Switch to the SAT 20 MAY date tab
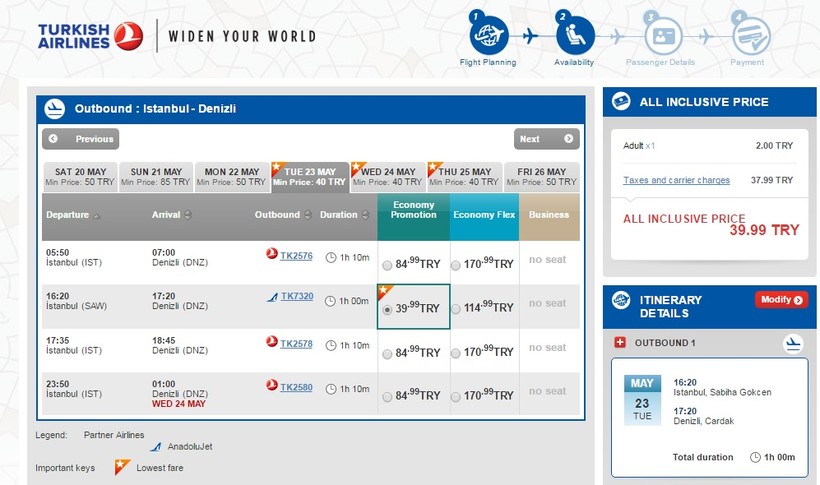The image size is (820, 485). pos(80,177)
